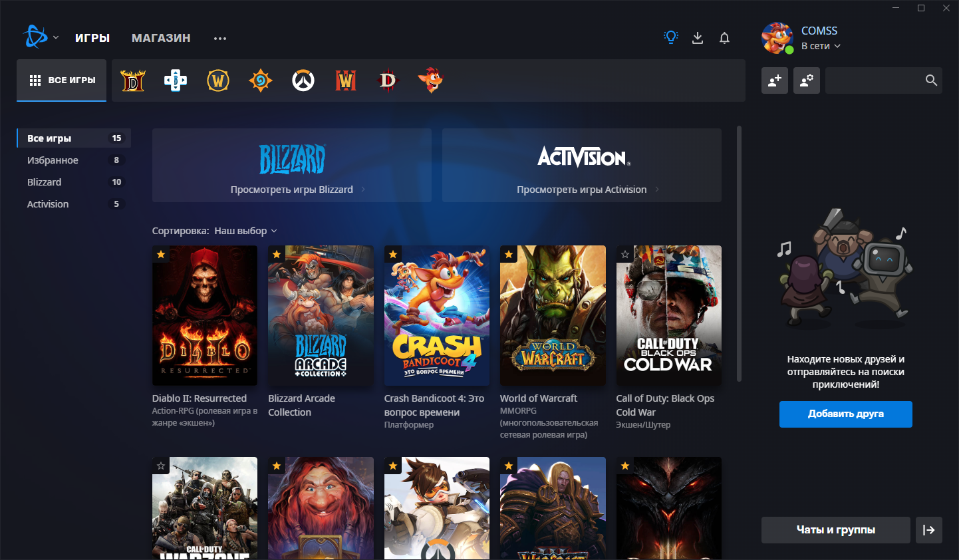Collapse the social panel with arrow icon

(x=929, y=530)
